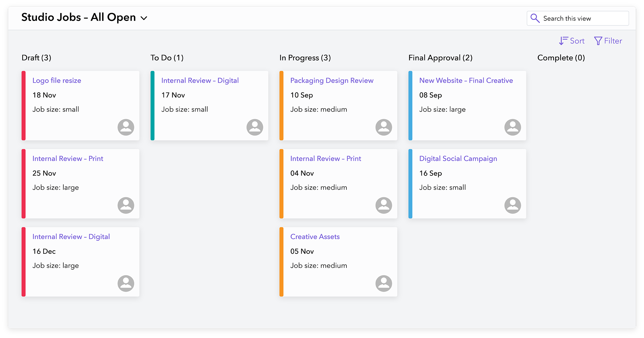Click assignee avatar on Digital Social Campaign card
The height and width of the screenshot is (338, 644).
(x=513, y=205)
